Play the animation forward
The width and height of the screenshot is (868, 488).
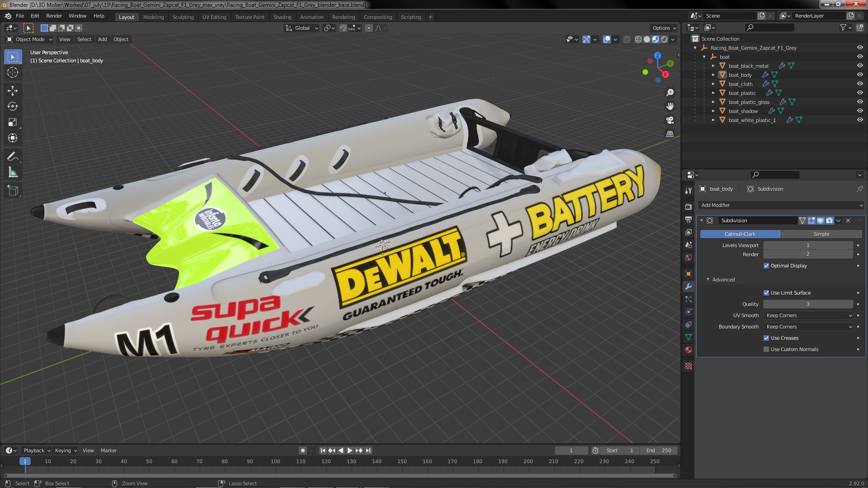coord(349,450)
